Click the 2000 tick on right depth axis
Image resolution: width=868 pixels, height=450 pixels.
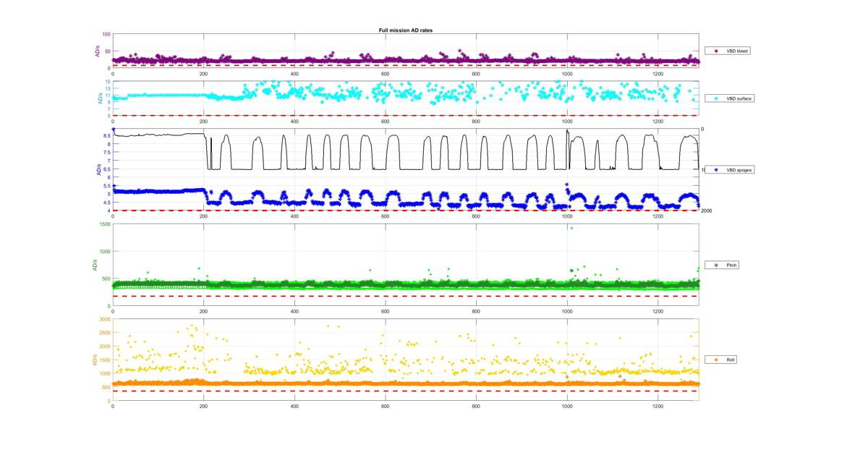tap(706, 211)
